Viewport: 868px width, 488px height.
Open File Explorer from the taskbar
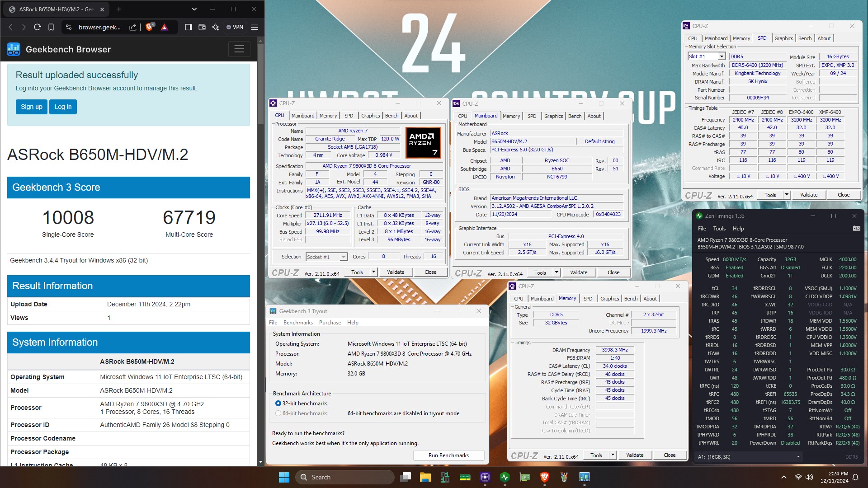[425, 477]
